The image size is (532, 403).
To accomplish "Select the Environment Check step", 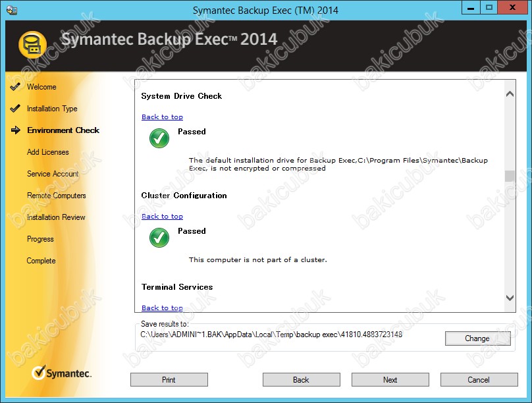I will (63, 130).
